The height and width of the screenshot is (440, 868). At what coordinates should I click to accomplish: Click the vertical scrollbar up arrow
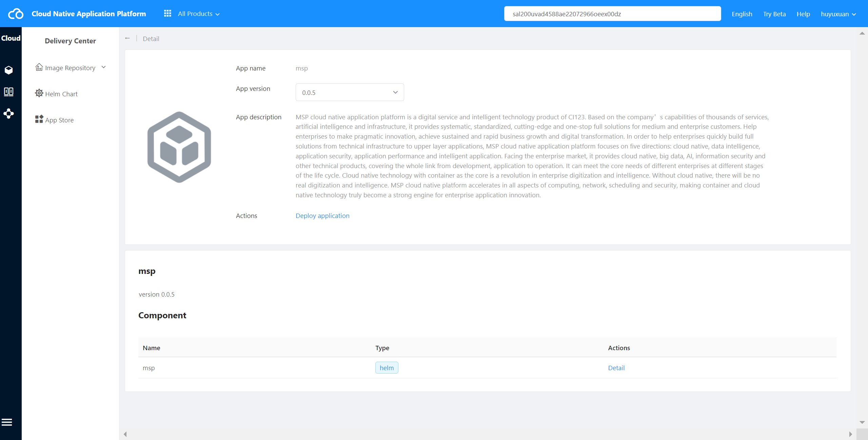tap(862, 33)
